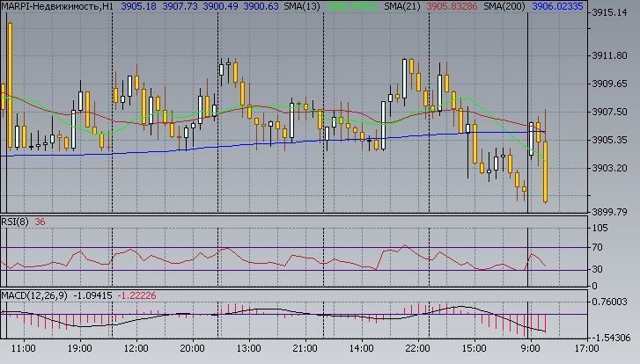This screenshot has height=364, width=640.
Task: Click the MACD axis value 0.76003
Action: [609, 302]
